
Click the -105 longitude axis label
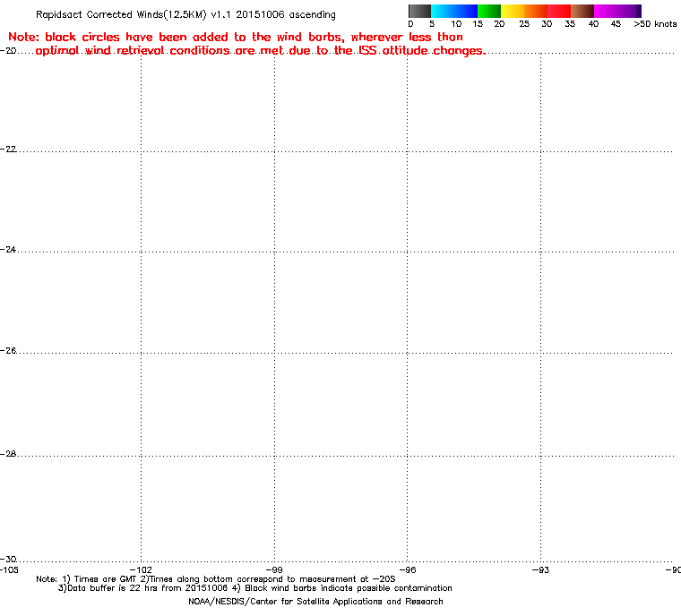(x=9, y=570)
